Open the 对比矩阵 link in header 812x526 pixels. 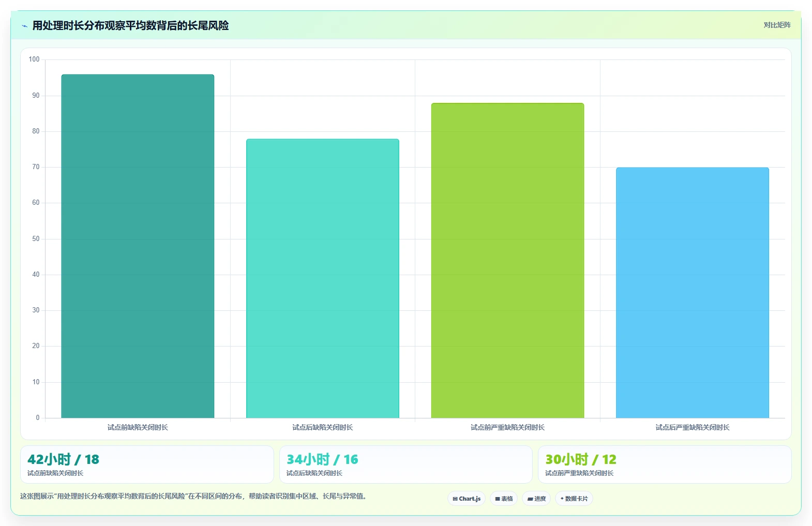click(777, 25)
